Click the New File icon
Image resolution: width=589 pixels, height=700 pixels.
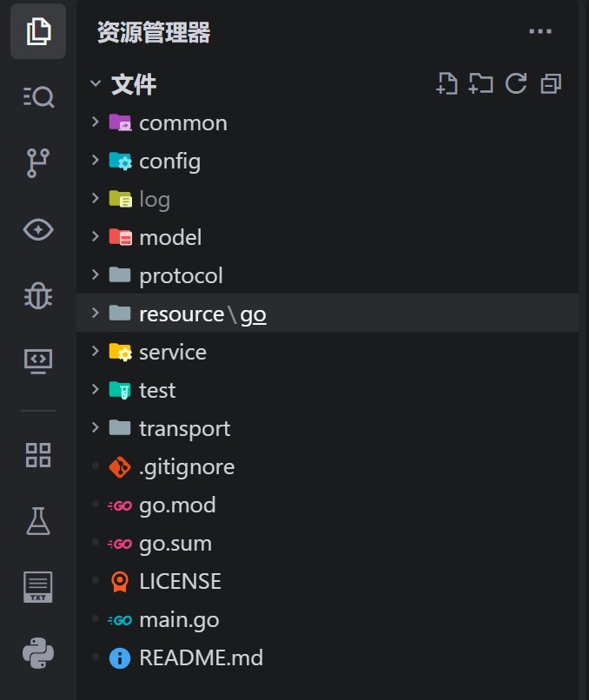click(x=447, y=83)
